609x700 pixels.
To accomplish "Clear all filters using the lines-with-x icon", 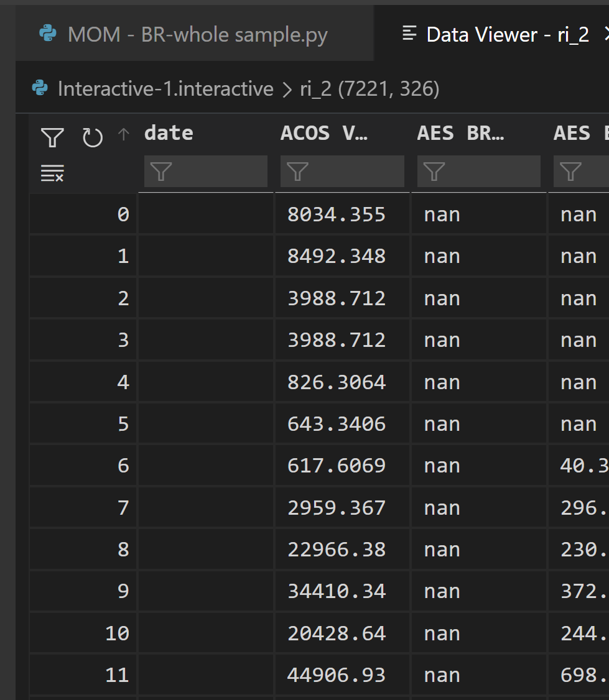I will (52, 173).
